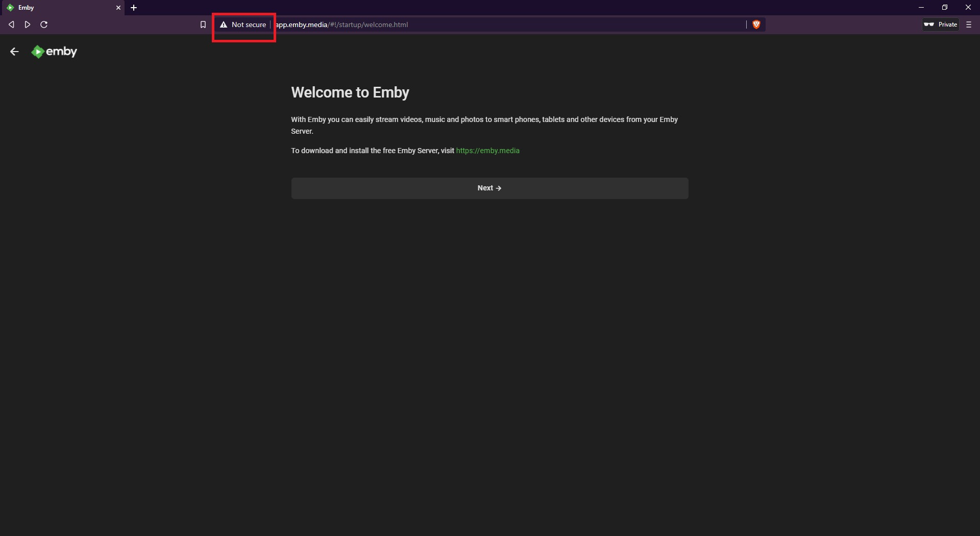
Task: Click the browser back navigation arrow
Action: click(x=11, y=25)
